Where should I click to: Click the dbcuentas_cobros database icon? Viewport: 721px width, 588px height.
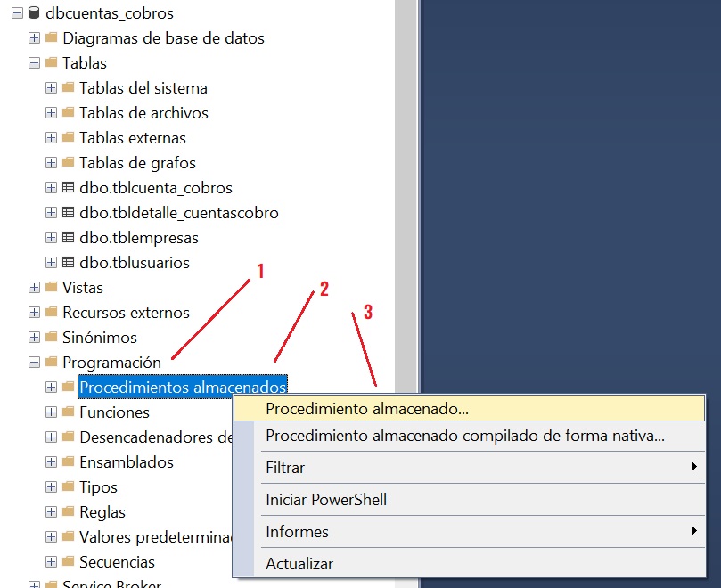pos(34,13)
